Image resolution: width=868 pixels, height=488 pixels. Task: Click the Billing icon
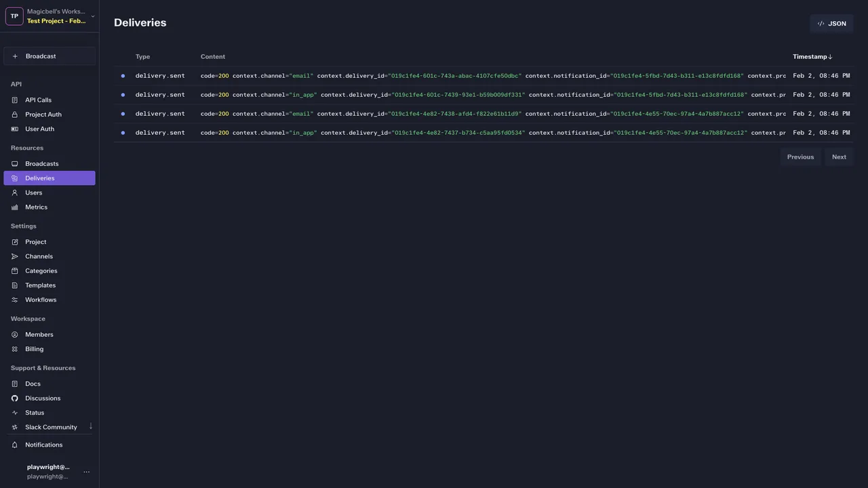point(15,349)
